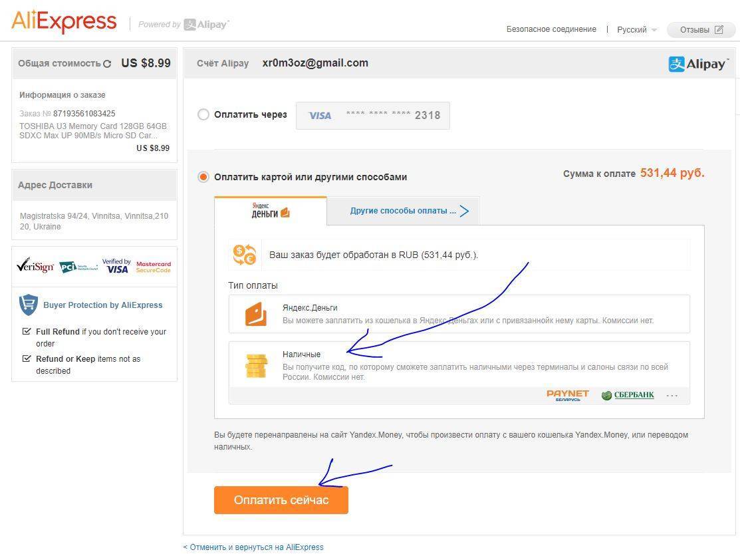Click the Оплатить сейчас button

[x=281, y=500]
